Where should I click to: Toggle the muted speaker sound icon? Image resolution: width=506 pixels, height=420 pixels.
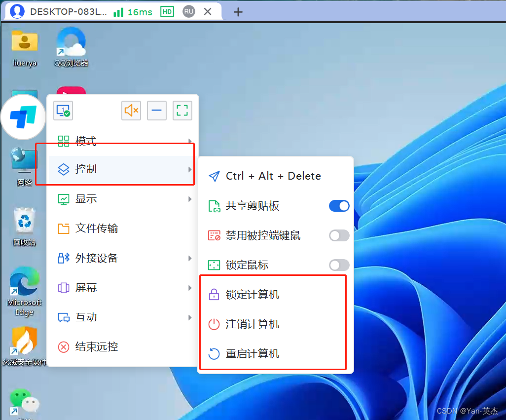point(131,111)
